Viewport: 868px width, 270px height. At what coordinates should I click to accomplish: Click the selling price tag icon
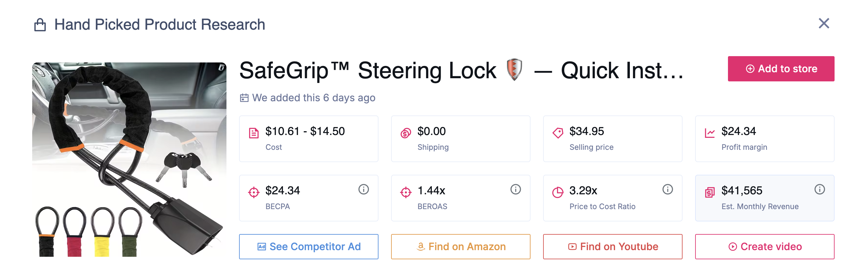[558, 132]
